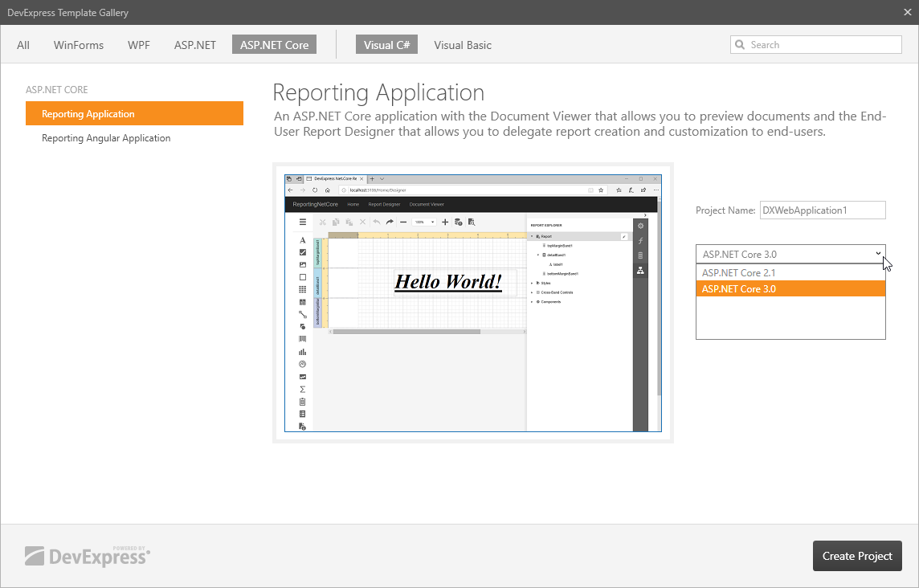Choose ASP.NET Core 2.1 from the list
919x588 pixels.
point(738,273)
